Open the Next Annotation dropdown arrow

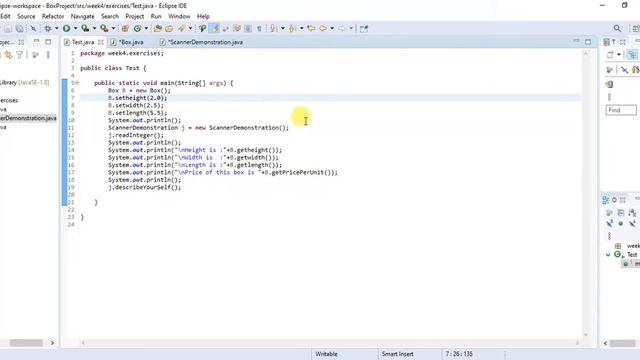(x=282, y=28)
